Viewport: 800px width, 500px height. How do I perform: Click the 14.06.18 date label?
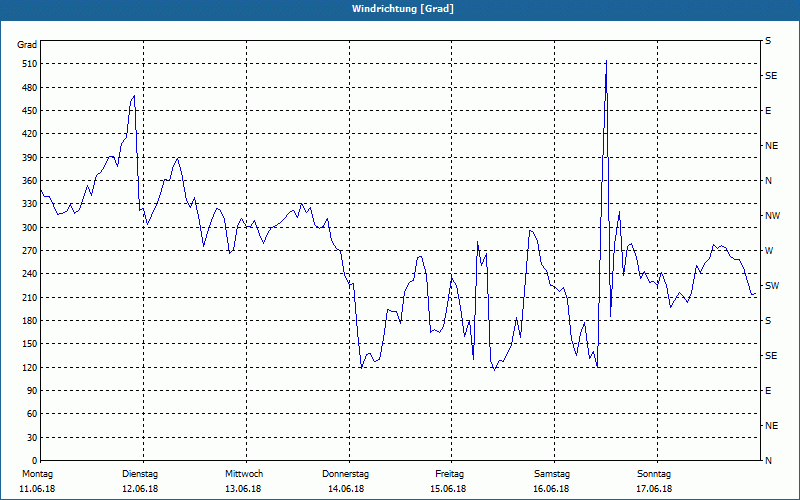click(346, 489)
